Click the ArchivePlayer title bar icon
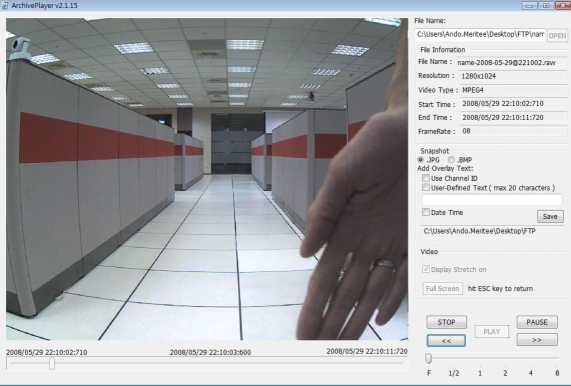 coord(4,5)
